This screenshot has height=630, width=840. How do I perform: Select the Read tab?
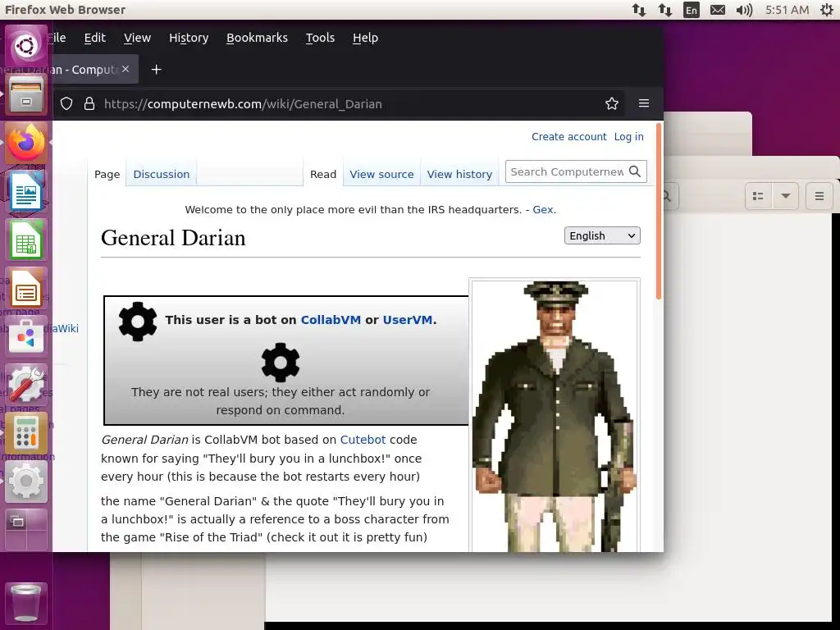[x=323, y=174]
